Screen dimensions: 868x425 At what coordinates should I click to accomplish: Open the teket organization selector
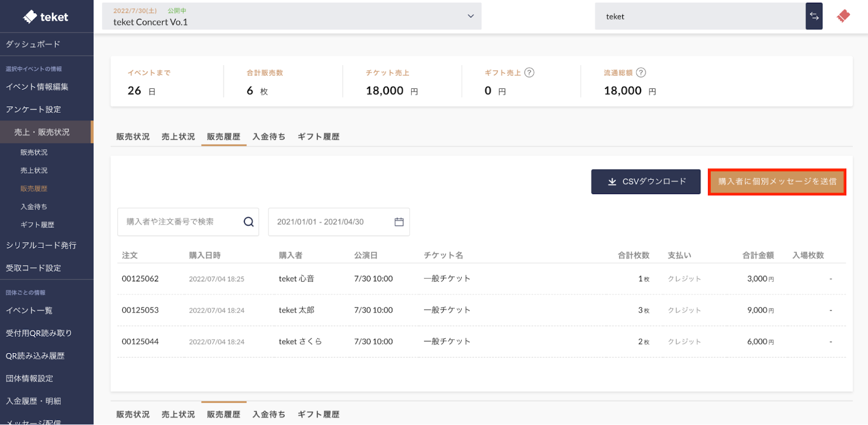(700, 16)
